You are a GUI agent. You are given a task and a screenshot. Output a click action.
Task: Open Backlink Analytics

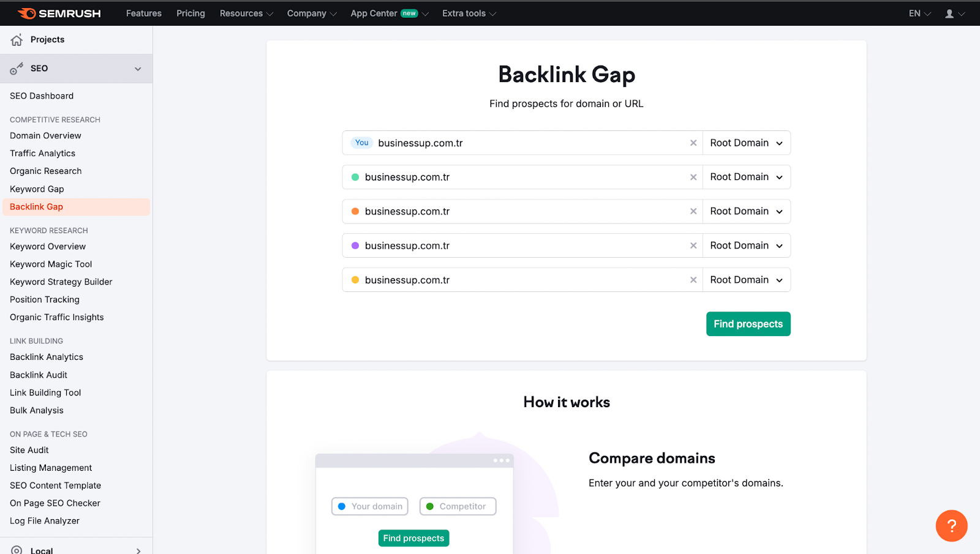[x=47, y=357]
